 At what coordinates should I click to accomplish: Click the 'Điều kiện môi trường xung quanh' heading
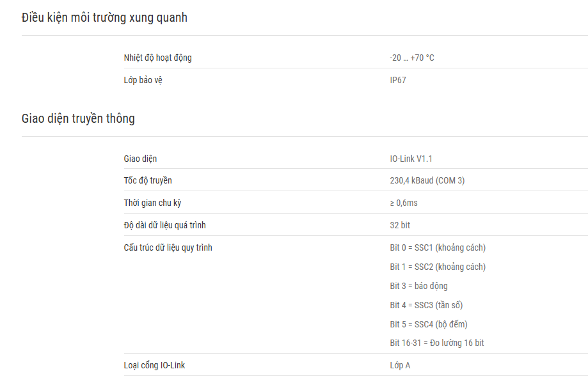pos(104,18)
